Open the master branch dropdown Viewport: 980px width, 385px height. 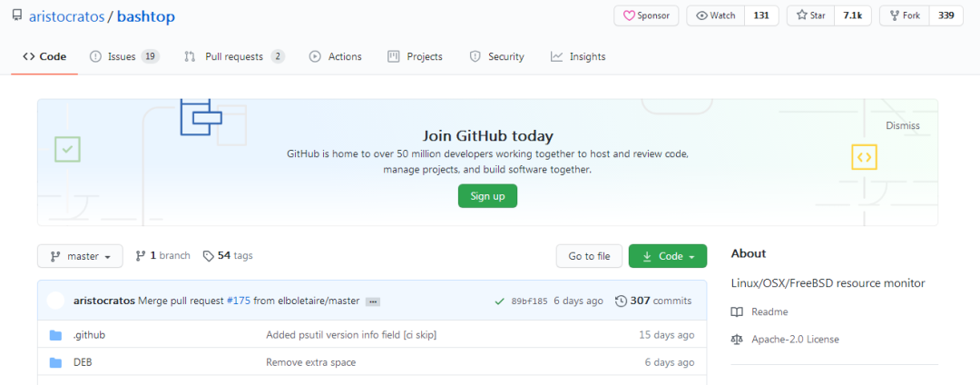pos(80,256)
